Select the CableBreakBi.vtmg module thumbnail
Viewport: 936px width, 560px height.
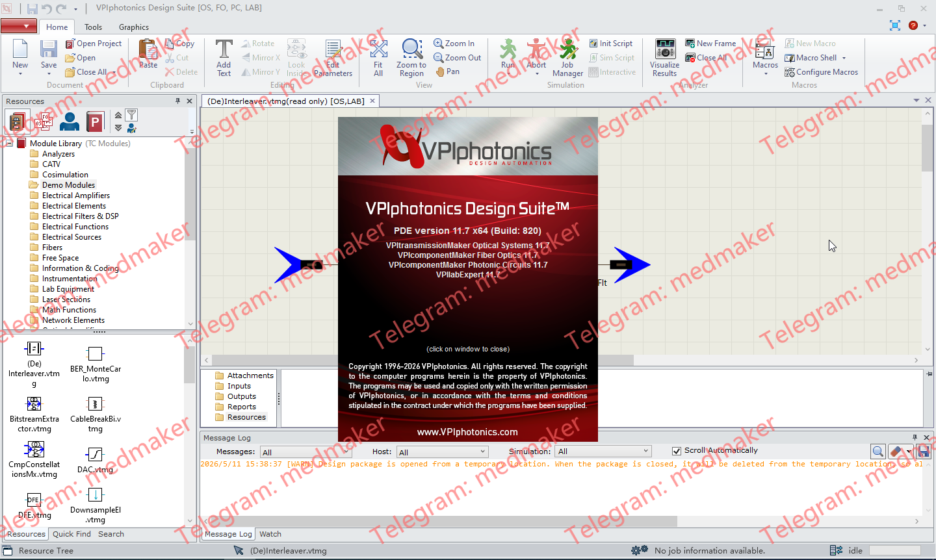pyautogui.click(x=96, y=414)
